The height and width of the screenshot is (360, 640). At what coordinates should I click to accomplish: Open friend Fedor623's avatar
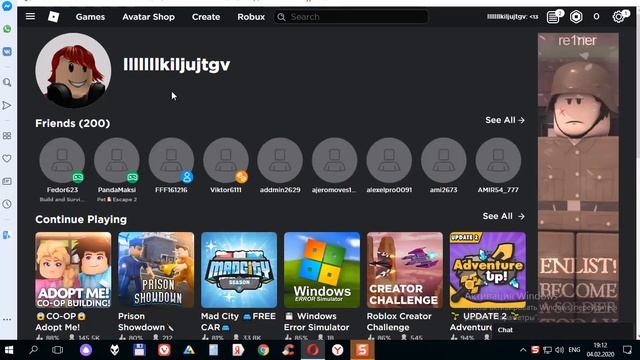coord(62,160)
